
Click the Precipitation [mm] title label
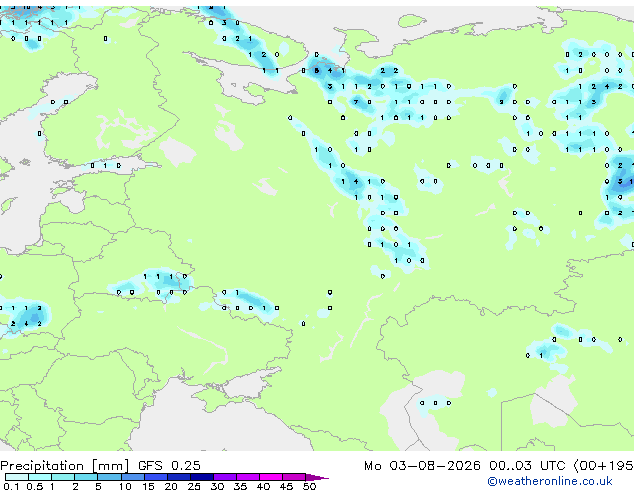tap(65, 466)
